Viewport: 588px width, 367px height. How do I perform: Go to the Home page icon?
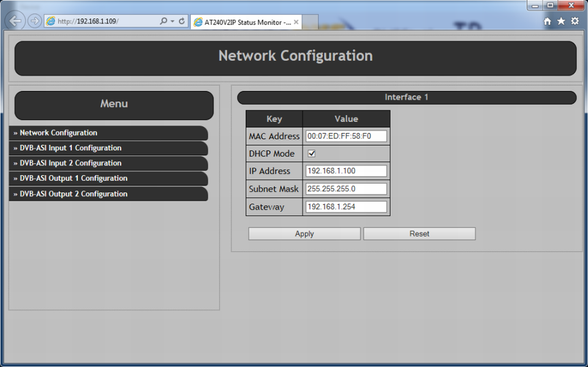coord(548,21)
